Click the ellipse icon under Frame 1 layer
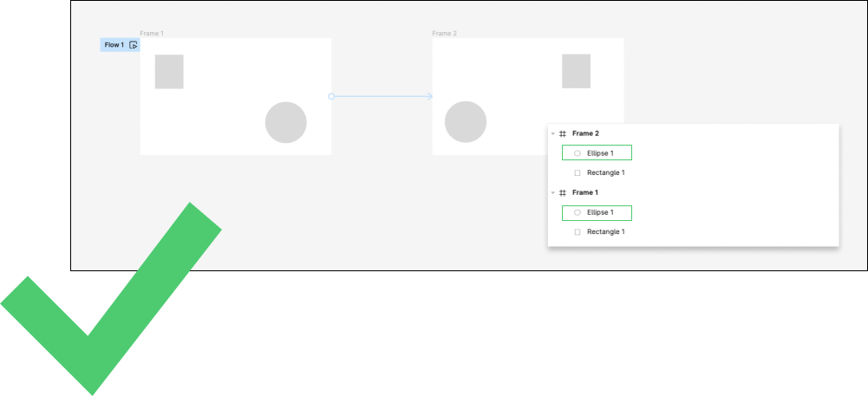 tap(578, 212)
